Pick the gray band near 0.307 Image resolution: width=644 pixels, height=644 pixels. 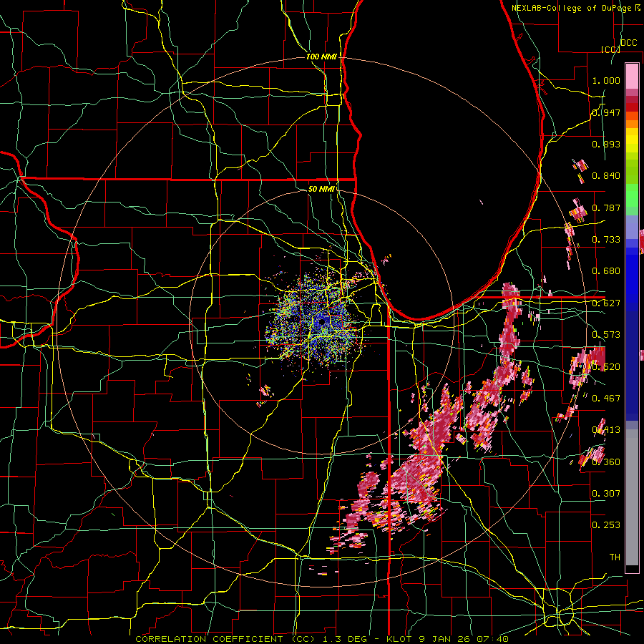(632, 497)
